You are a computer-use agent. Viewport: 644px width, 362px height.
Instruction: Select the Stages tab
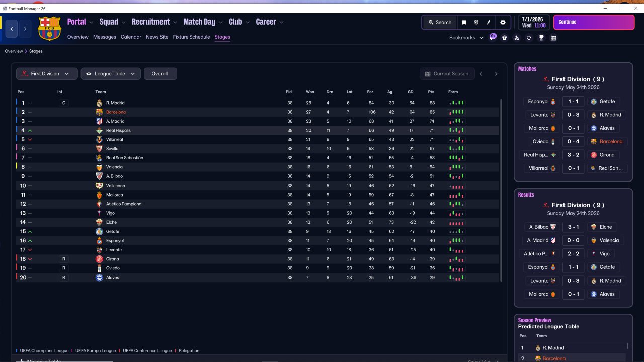click(x=222, y=37)
